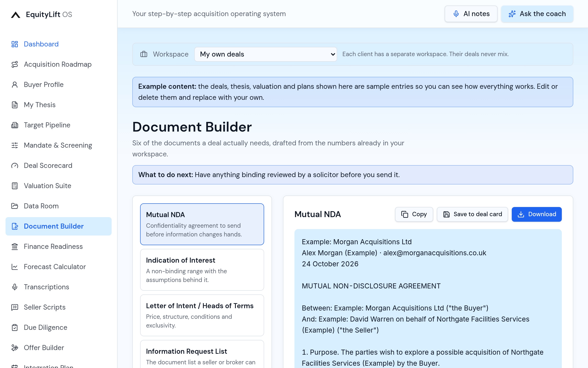Image resolution: width=588 pixels, height=368 pixels.
Task: Click the EquityLift logo icon
Action: (16, 14)
